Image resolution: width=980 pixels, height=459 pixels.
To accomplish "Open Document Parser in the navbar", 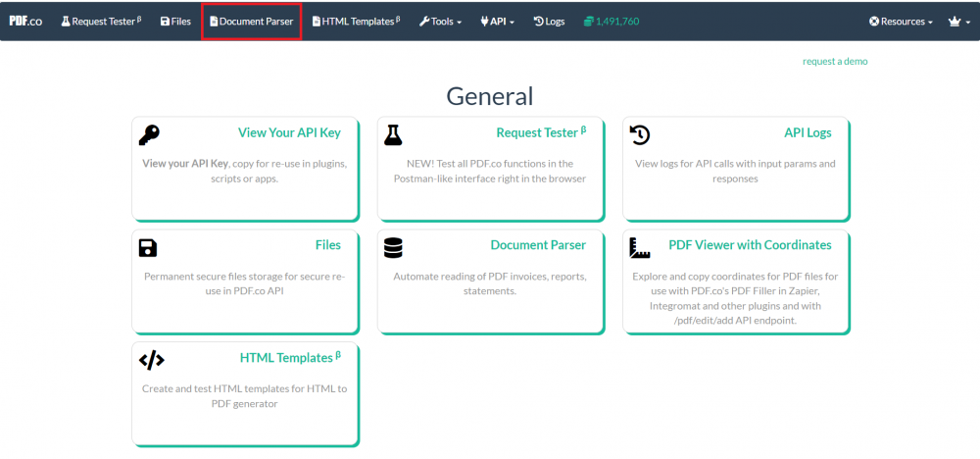I will click(251, 22).
